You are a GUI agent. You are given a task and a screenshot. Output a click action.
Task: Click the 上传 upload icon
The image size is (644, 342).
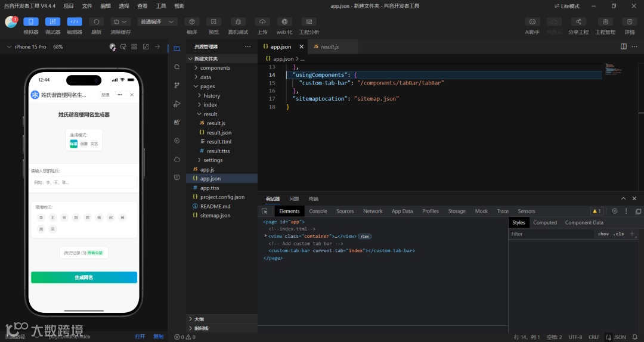[x=262, y=22]
